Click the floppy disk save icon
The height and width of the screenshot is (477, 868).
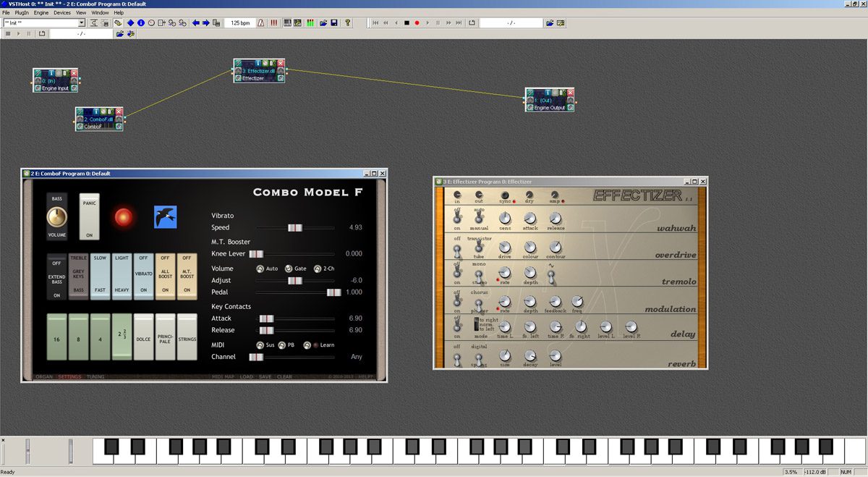pos(333,23)
